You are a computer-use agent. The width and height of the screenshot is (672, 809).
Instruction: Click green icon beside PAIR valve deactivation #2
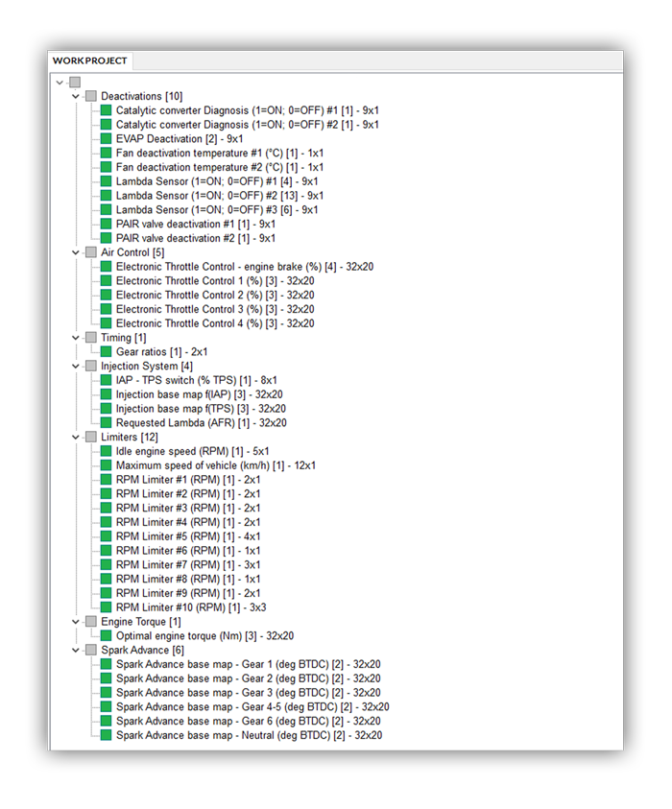point(107,238)
